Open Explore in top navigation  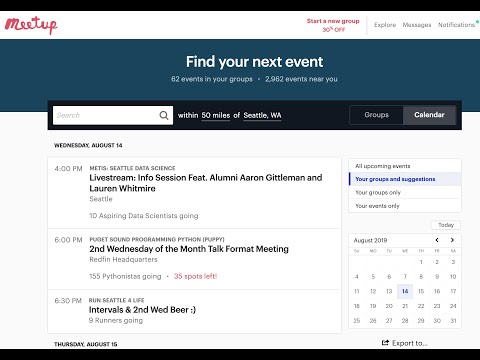385,25
